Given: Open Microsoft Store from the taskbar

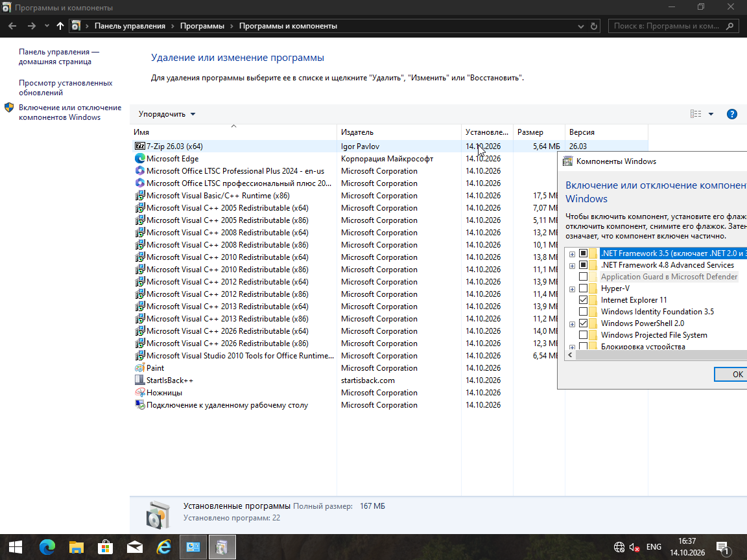Looking at the screenshot, I should tap(105, 547).
